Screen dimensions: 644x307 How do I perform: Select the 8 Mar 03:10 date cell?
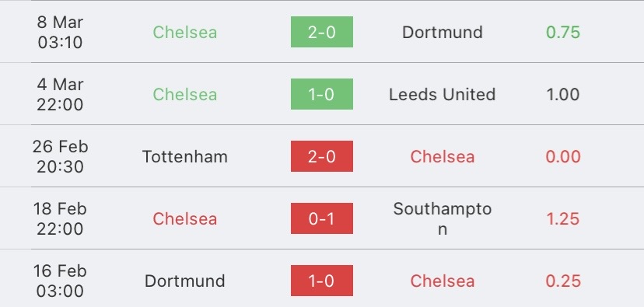60,32
